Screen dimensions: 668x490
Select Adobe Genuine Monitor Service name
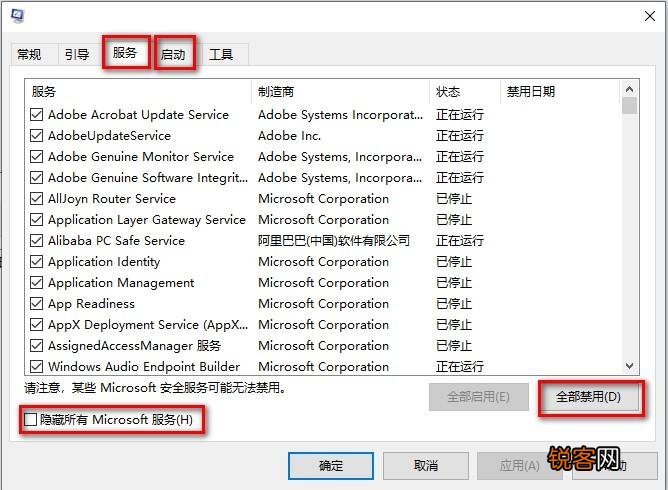pos(141,156)
